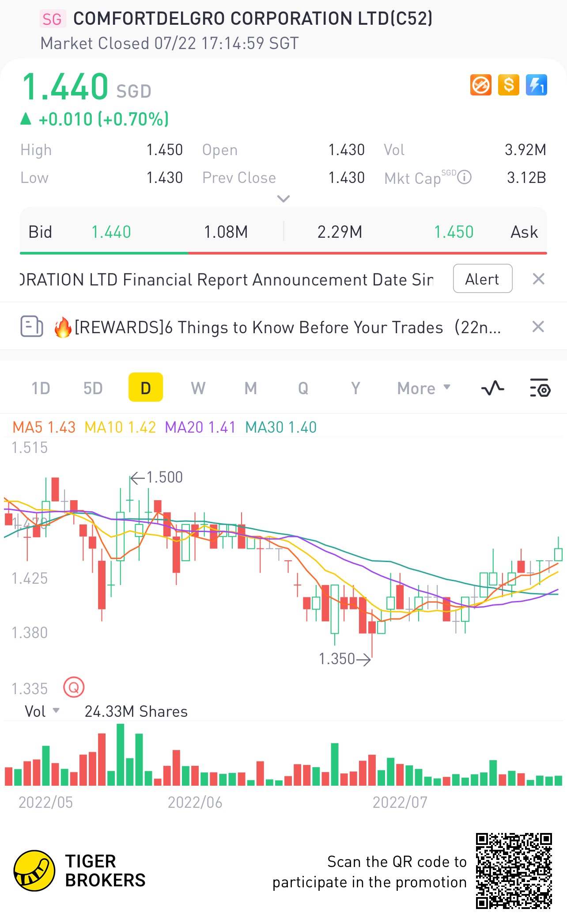
Task: Open the More timeframe dropdown
Action: [x=424, y=388]
